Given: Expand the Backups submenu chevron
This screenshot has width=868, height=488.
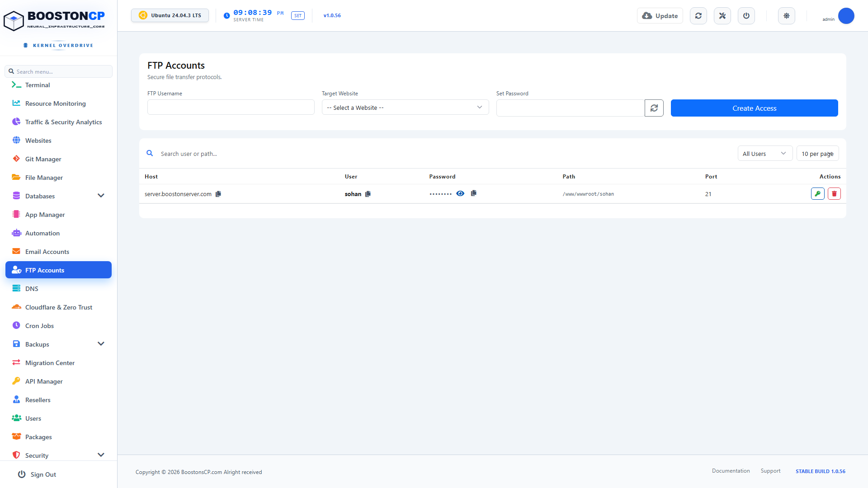Looking at the screenshot, I should [x=101, y=344].
